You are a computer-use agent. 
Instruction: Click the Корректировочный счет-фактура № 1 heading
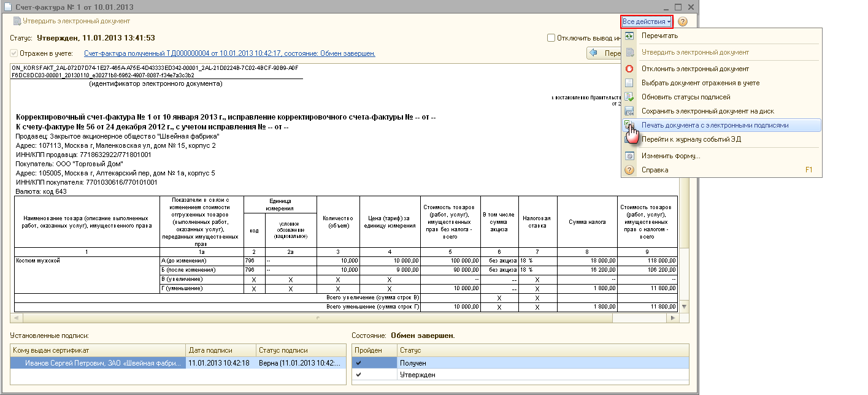tap(226, 117)
